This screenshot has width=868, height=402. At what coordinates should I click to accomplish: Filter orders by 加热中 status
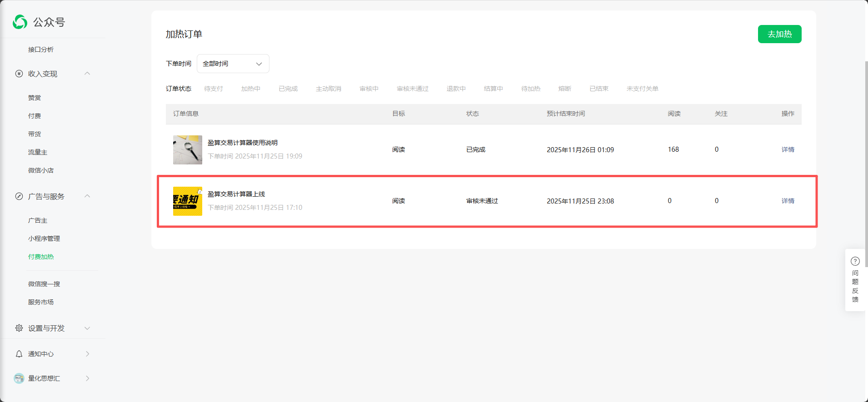[250, 89]
